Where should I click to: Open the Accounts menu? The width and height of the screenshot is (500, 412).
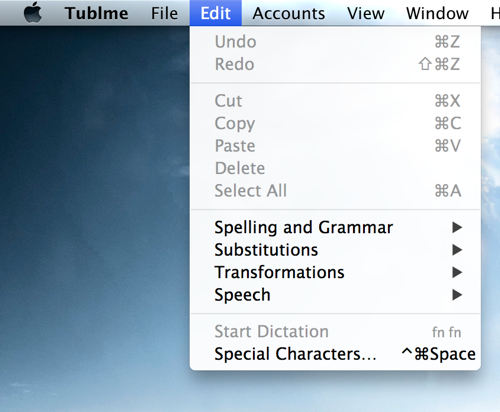click(x=289, y=13)
